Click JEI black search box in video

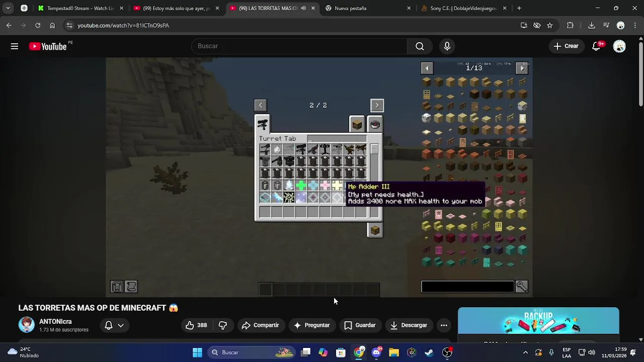pos(468,287)
